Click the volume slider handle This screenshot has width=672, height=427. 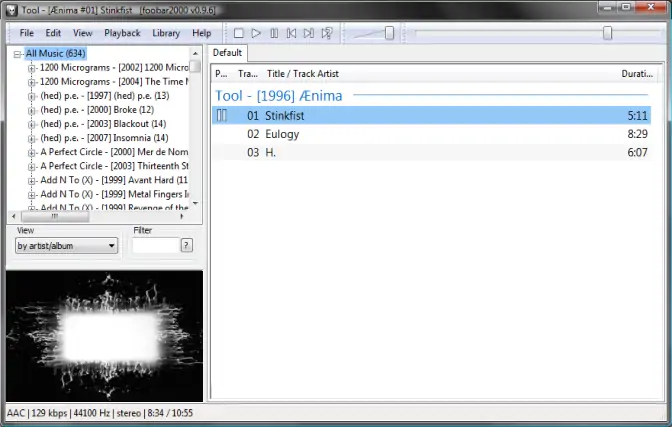(389, 33)
